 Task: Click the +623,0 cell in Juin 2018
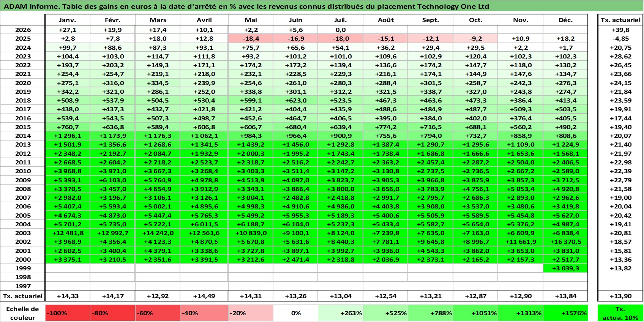coord(295,100)
